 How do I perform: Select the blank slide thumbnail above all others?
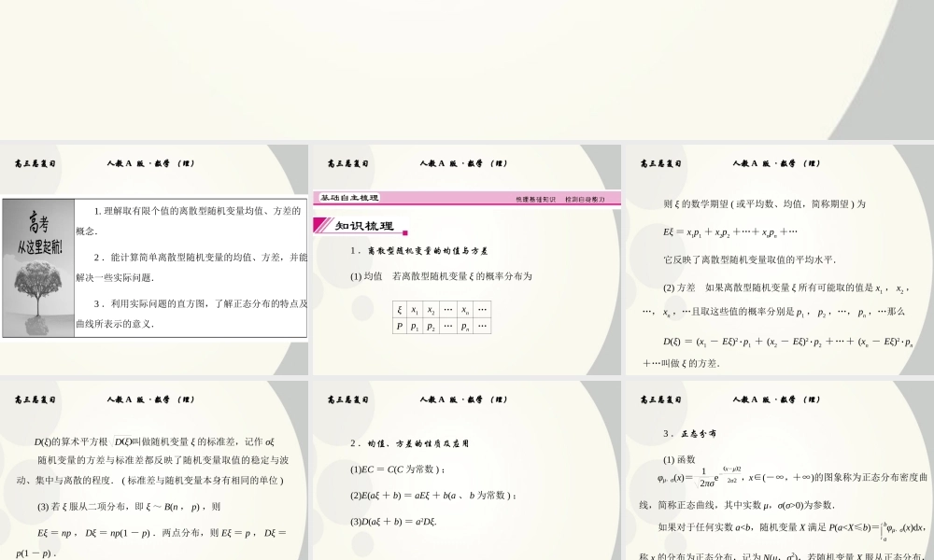click(x=467, y=70)
